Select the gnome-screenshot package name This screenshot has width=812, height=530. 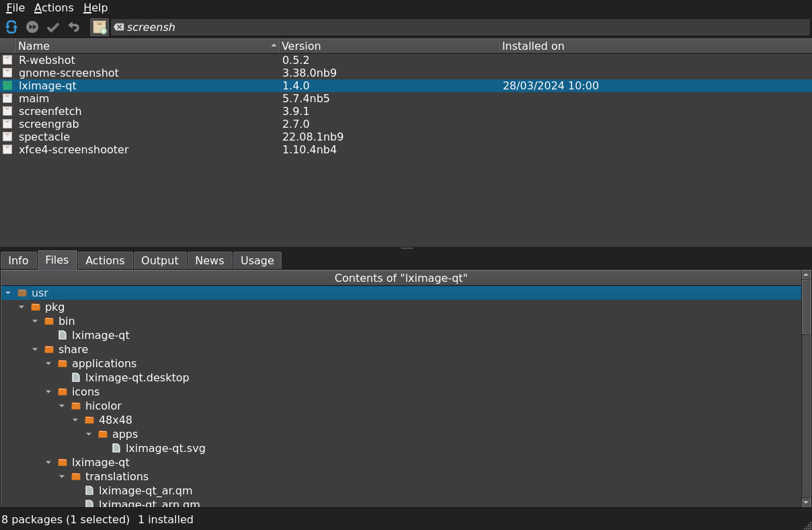click(69, 73)
